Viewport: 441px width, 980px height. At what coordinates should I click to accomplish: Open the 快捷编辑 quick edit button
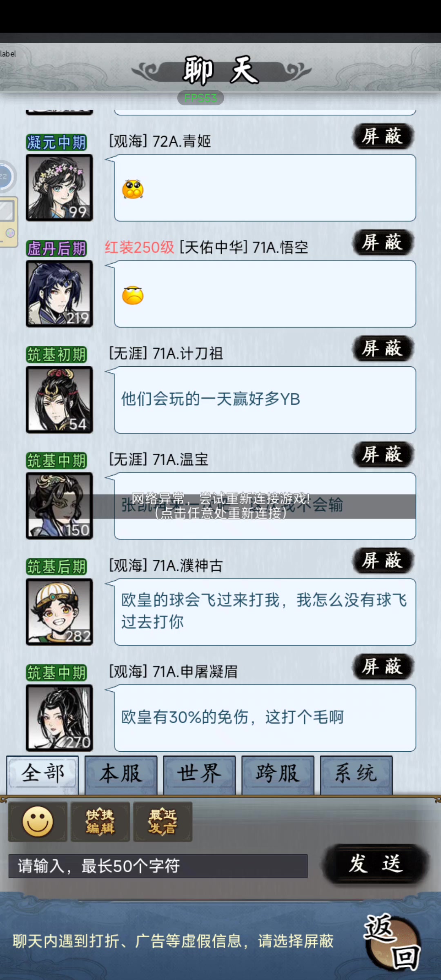100,822
